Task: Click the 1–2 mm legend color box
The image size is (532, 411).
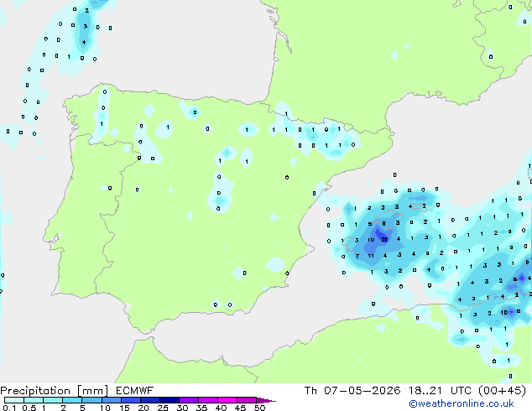Action: (x=53, y=400)
